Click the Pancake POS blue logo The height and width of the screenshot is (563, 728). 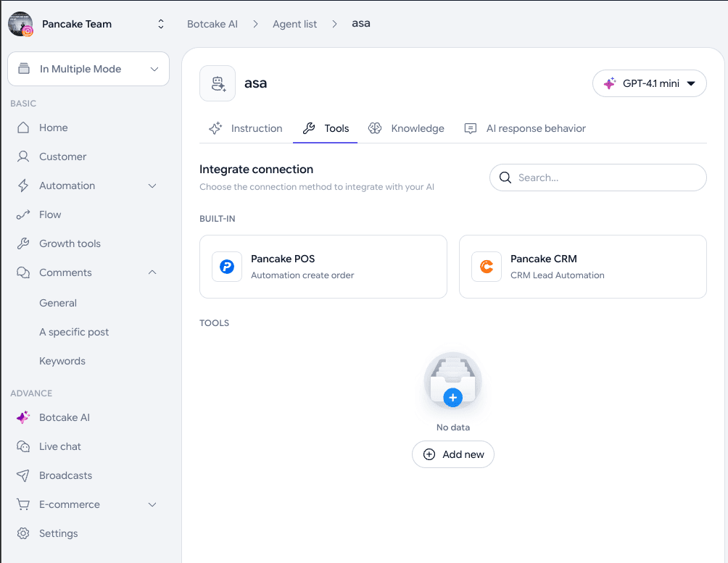pos(227,267)
